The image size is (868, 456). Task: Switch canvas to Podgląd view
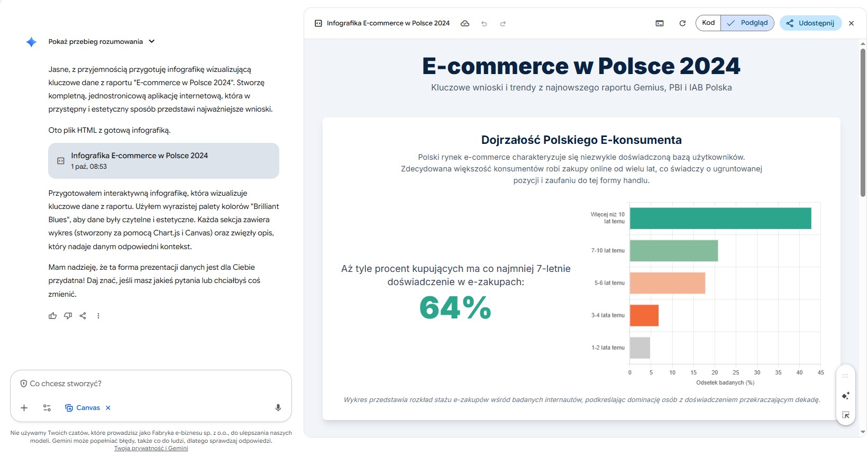(747, 23)
